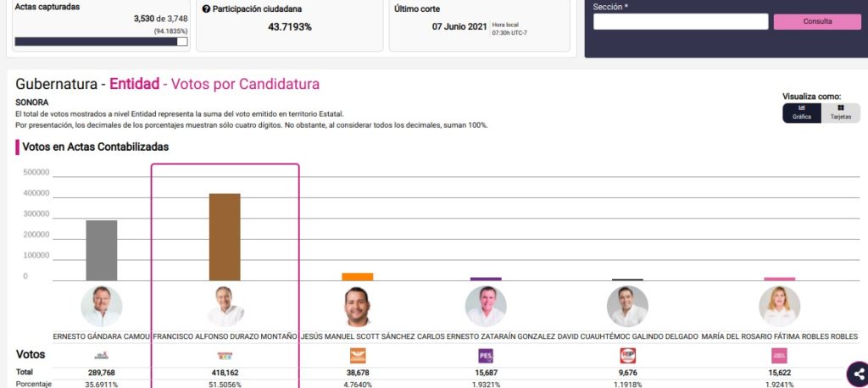The height and width of the screenshot is (388, 868).
Task: Click the gray bar for Gándara Camou
Action: 101,250
